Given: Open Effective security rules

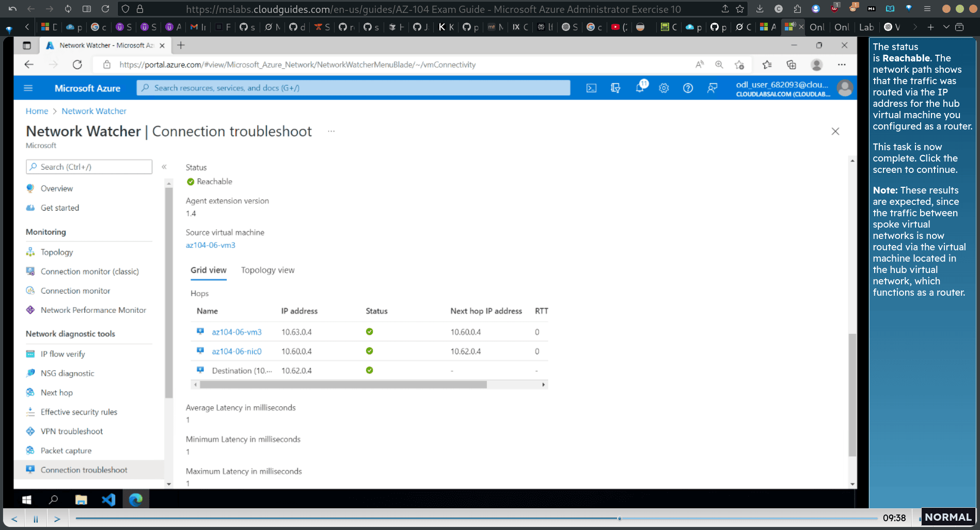Looking at the screenshot, I should tap(79, 412).
